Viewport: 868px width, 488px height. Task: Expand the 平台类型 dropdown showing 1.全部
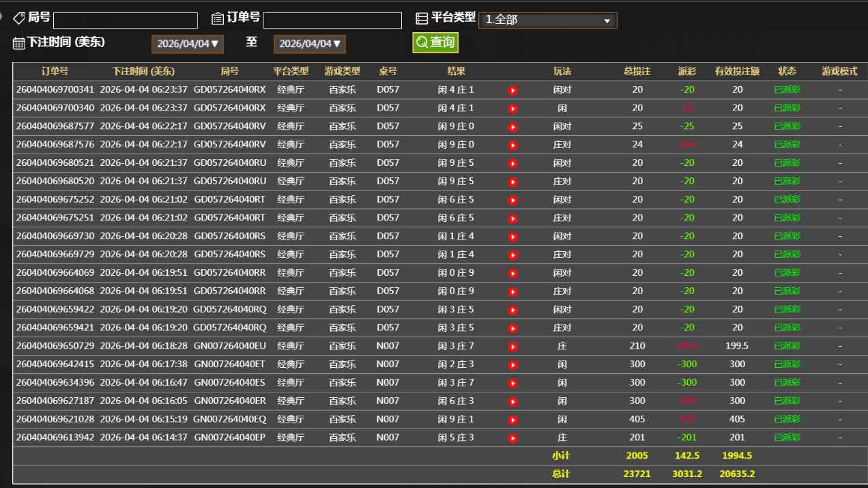tap(547, 20)
